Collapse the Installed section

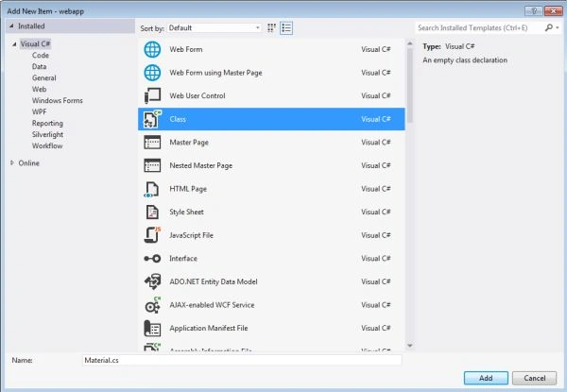(x=11, y=26)
